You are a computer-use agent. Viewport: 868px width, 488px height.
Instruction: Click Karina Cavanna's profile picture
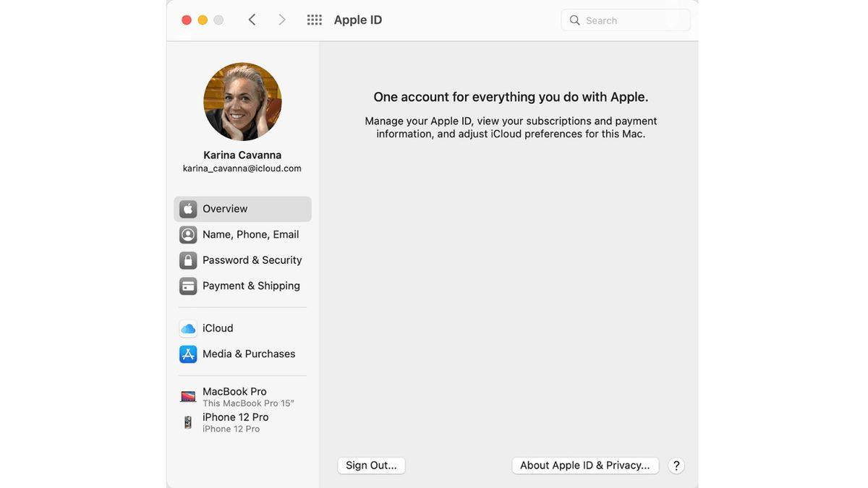[x=242, y=101]
